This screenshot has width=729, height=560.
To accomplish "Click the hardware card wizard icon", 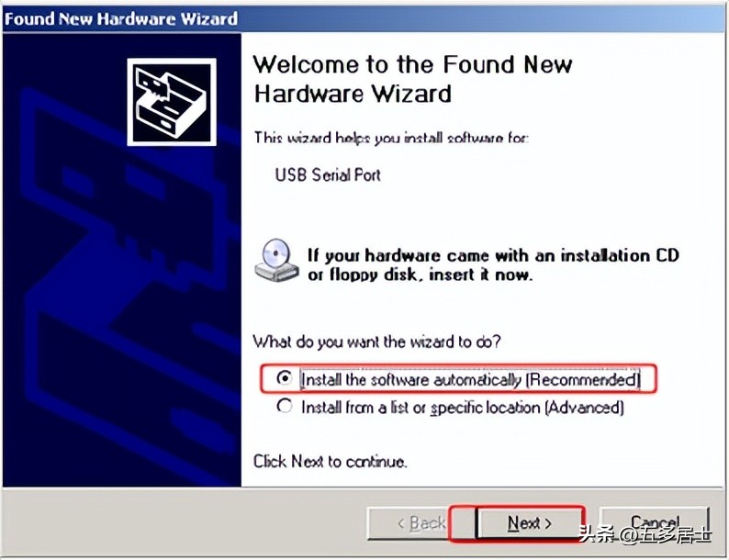I will point(172,102).
